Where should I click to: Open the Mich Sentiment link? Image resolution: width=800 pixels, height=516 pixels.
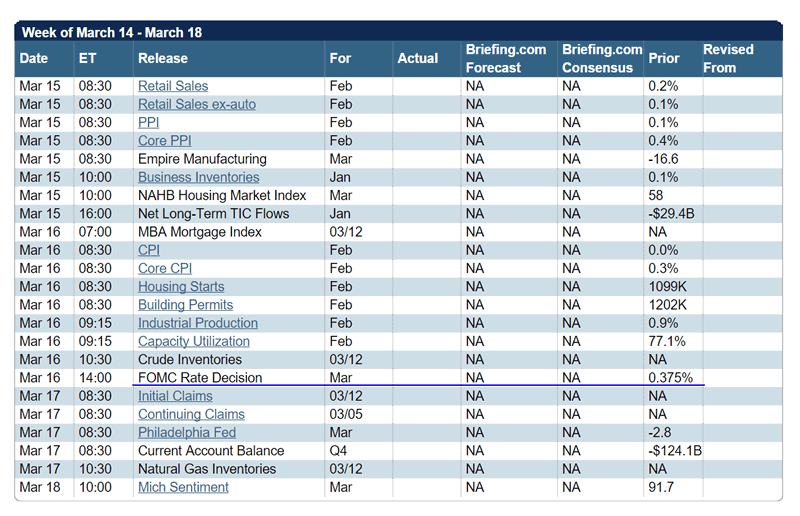(183, 487)
